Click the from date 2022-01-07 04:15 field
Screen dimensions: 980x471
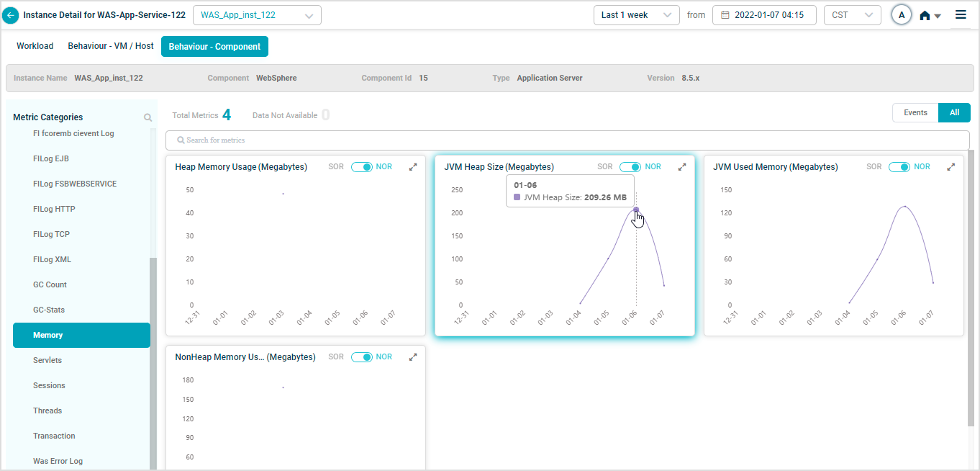pos(764,15)
